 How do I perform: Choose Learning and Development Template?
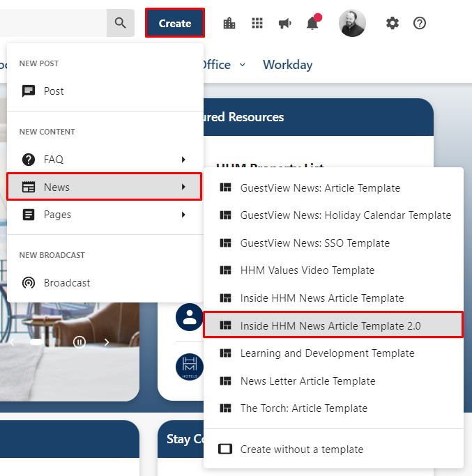click(333, 353)
